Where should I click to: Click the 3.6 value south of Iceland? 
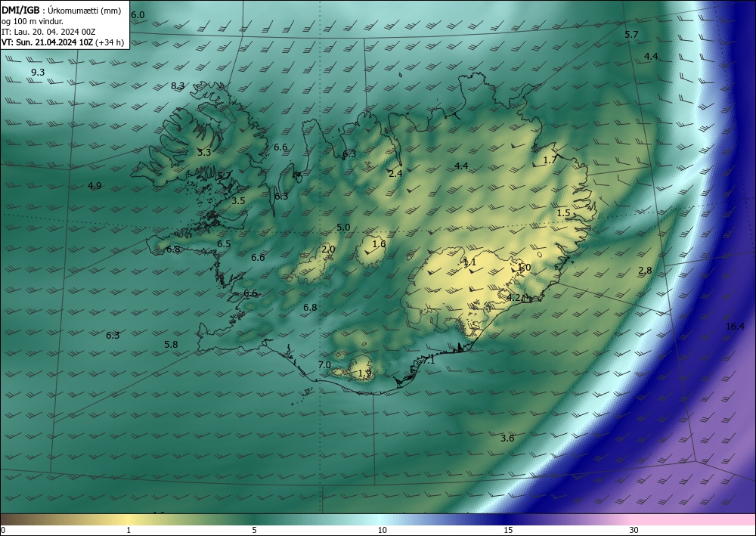point(507,438)
